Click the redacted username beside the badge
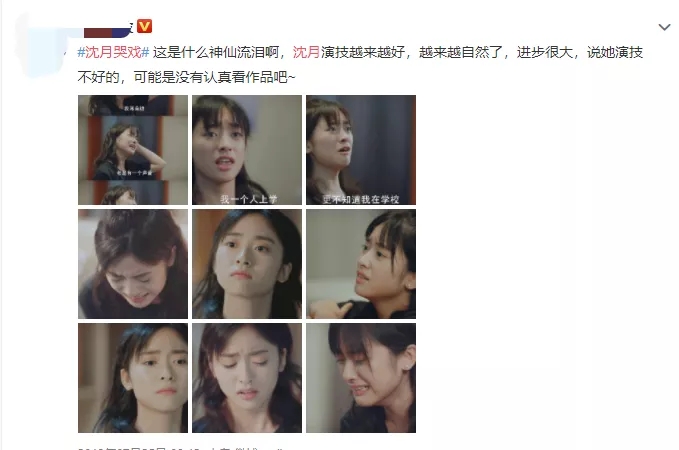The height and width of the screenshot is (450, 679). pyautogui.click(x=108, y=32)
